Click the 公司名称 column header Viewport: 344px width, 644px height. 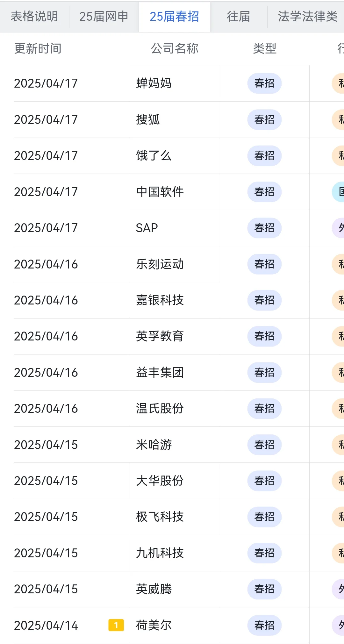175,49
